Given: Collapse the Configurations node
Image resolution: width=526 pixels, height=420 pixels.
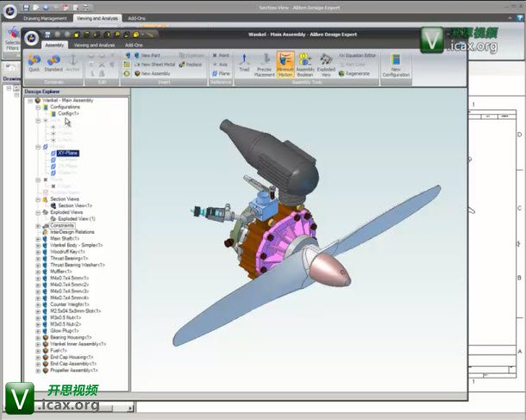Looking at the screenshot, I should tap(38, 107).
